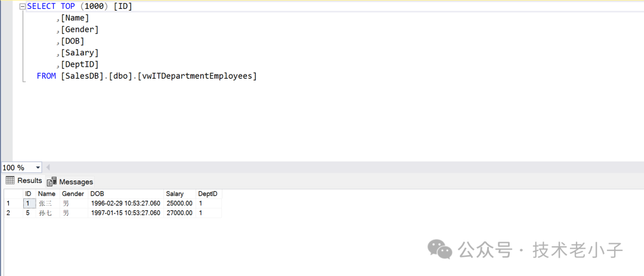Click the left scroll arrow beside zoom

click(x=48, y=168)
